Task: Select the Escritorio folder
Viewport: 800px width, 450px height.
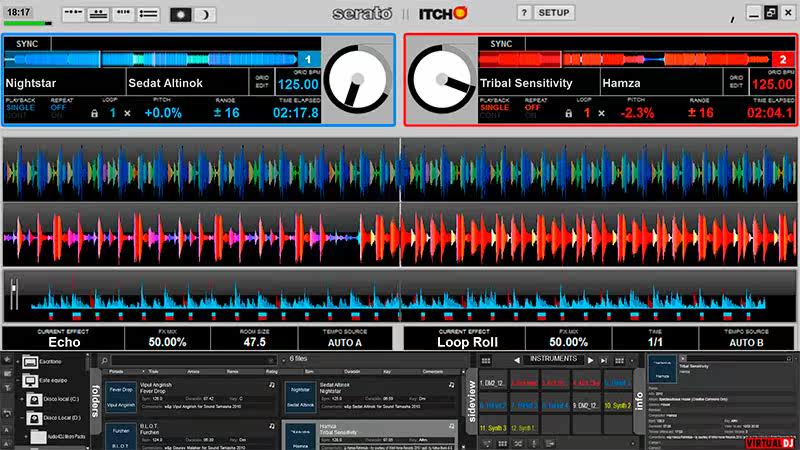Action: tap(42, 362)
